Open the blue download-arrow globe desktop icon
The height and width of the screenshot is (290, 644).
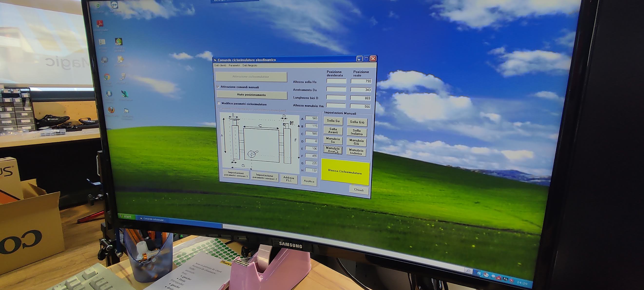(x=109, y=94)
